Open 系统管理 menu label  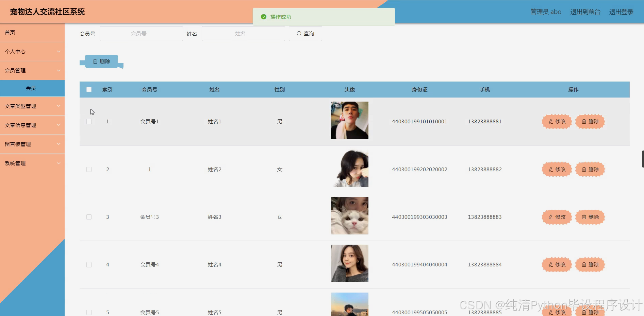point(15,163)
